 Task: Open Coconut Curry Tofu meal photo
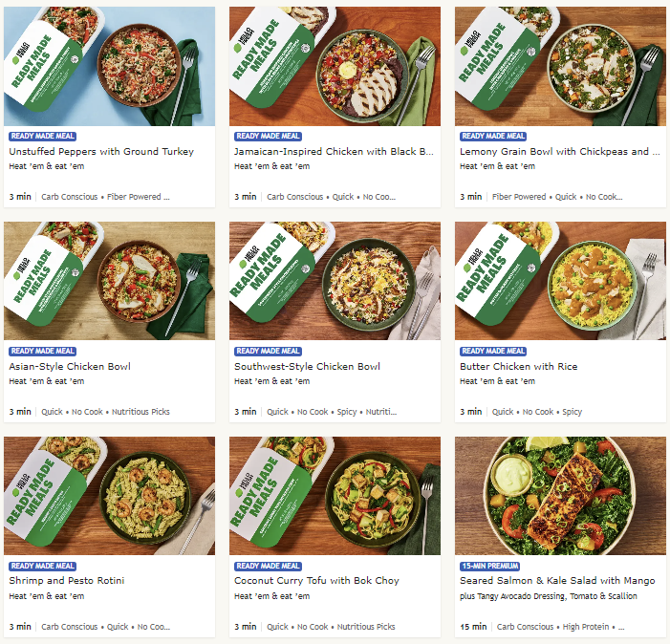click(335, 495)
